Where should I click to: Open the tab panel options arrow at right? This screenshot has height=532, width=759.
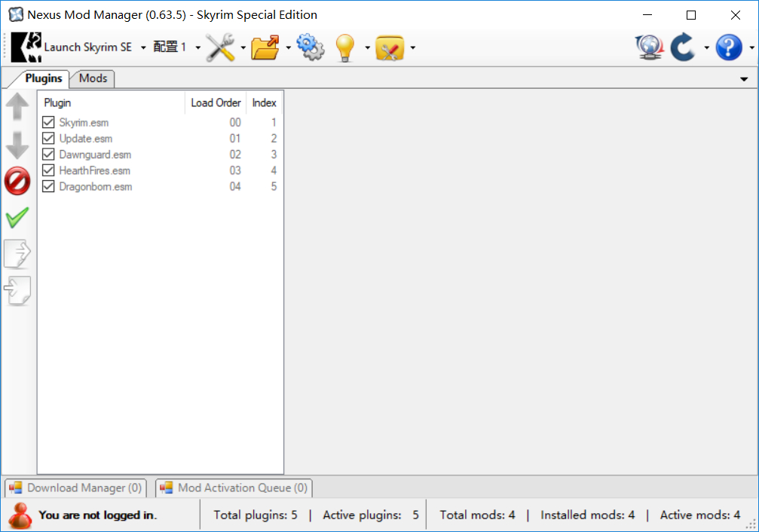(744, 79)
